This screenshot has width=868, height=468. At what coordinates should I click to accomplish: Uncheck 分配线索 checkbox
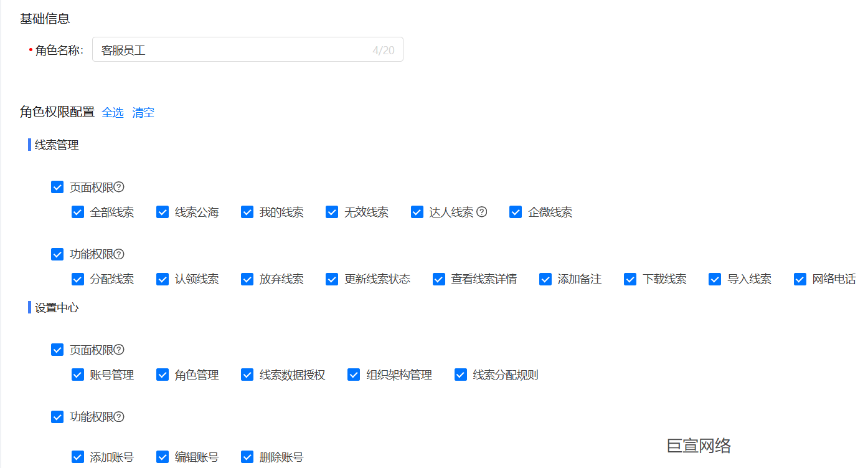[x=78, y=279]
